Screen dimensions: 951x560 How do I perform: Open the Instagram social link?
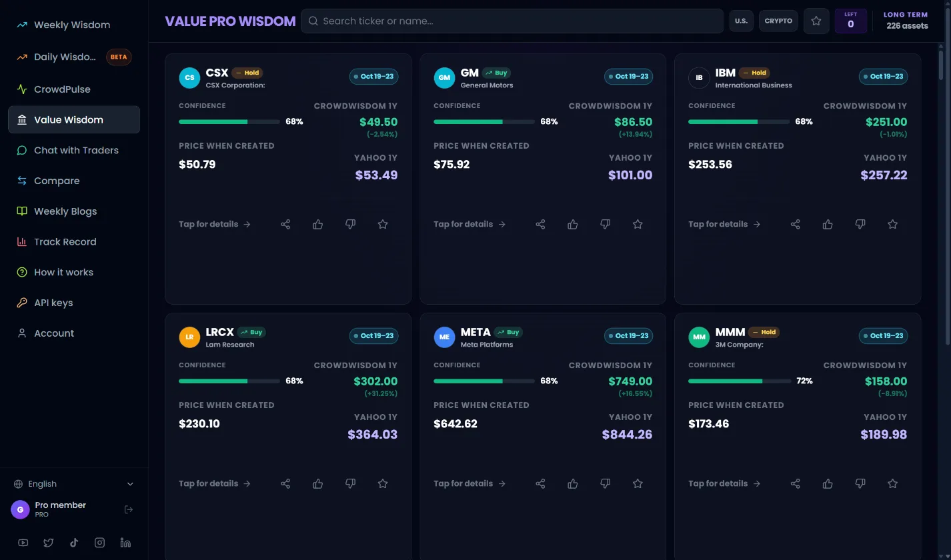(99, 543)
